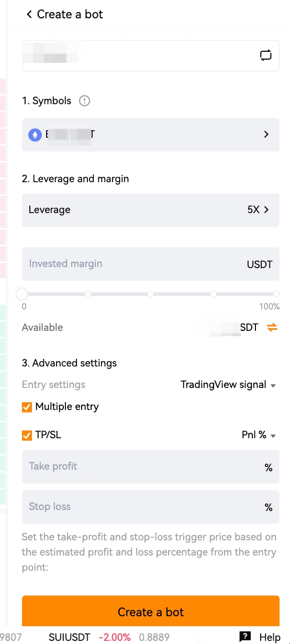
Task: Open the Help link
Action: [x=270, y=637]
